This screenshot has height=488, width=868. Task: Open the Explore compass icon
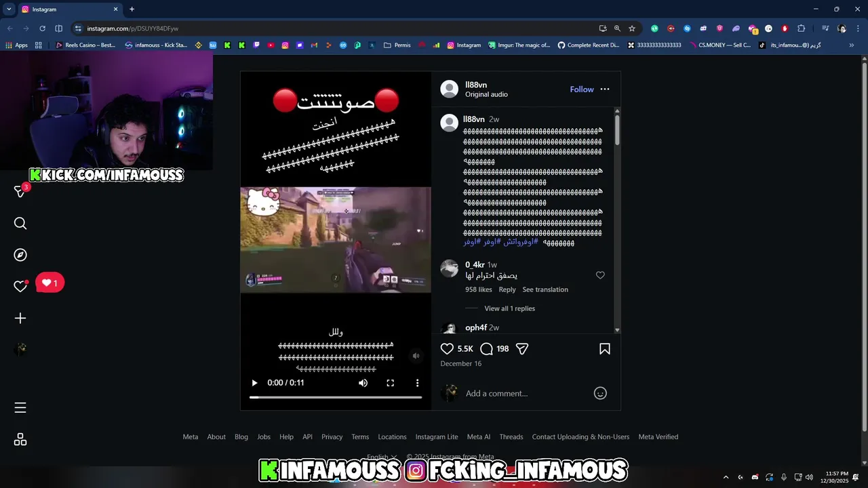tap(20, 255)
